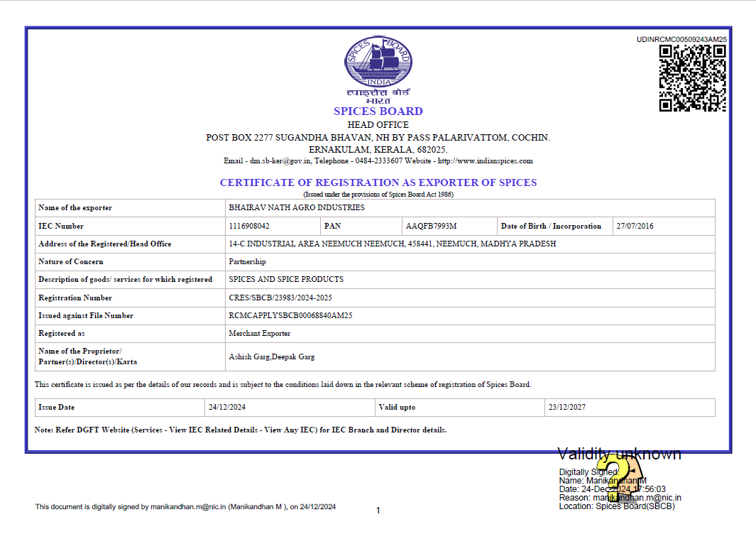Click the UDINRCMC00509243AM25 code above QR
This screenshot has height=534, width=756.
click(681, 40)
